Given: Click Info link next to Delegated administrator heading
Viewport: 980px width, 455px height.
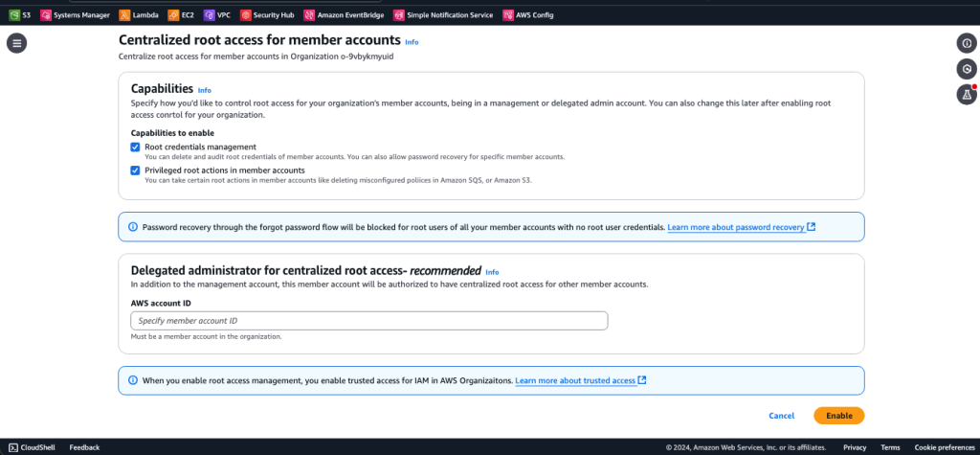Looking at the screenshot, I should (493, 272).
